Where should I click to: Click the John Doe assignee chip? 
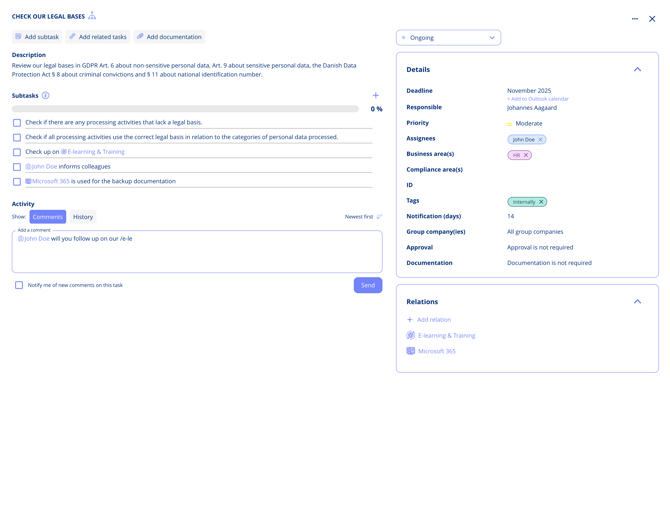(x=527, y=140)
